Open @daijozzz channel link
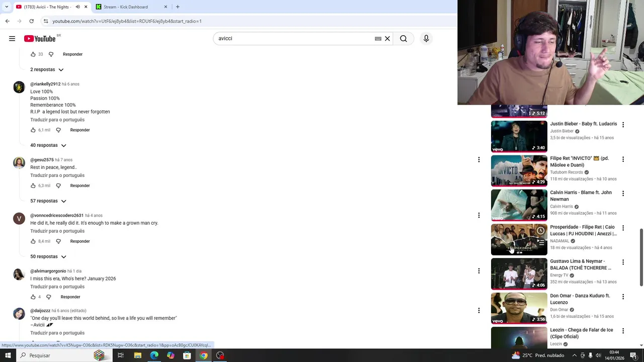644x362 pixels. click(40, 311)
